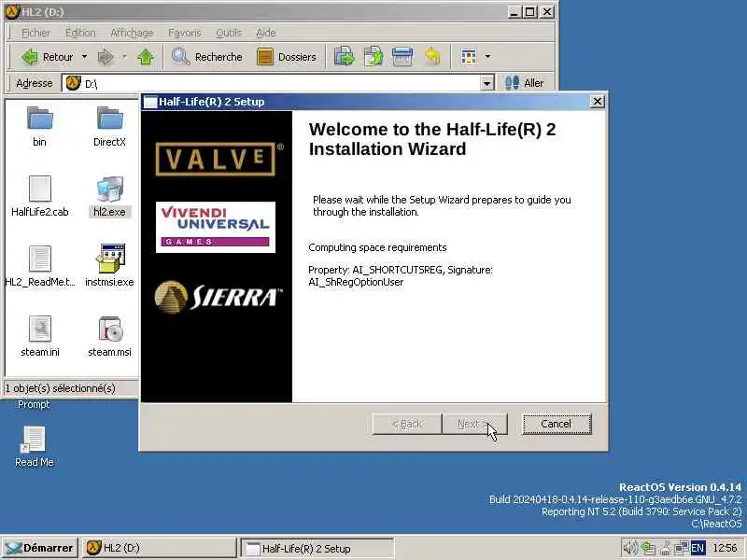Open the Read Me desktop shortcut
Image resolution: width=747 pixels, height=560 pixels.
34,446
